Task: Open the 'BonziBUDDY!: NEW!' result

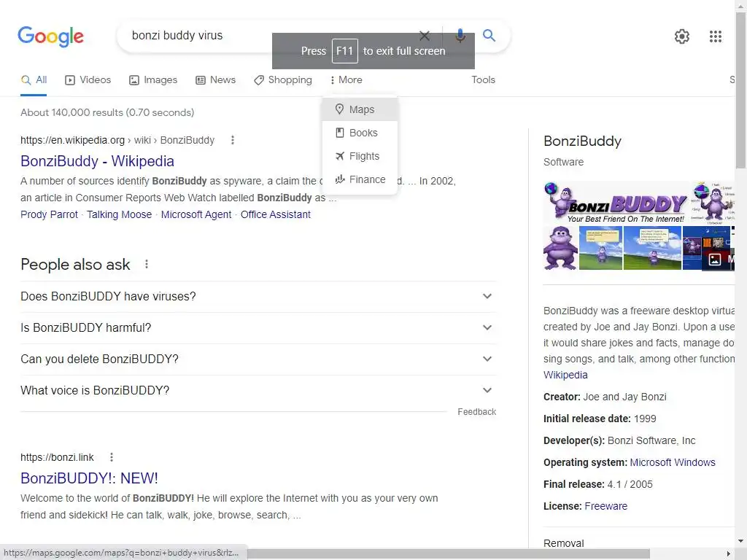Action: click(89, 478)
